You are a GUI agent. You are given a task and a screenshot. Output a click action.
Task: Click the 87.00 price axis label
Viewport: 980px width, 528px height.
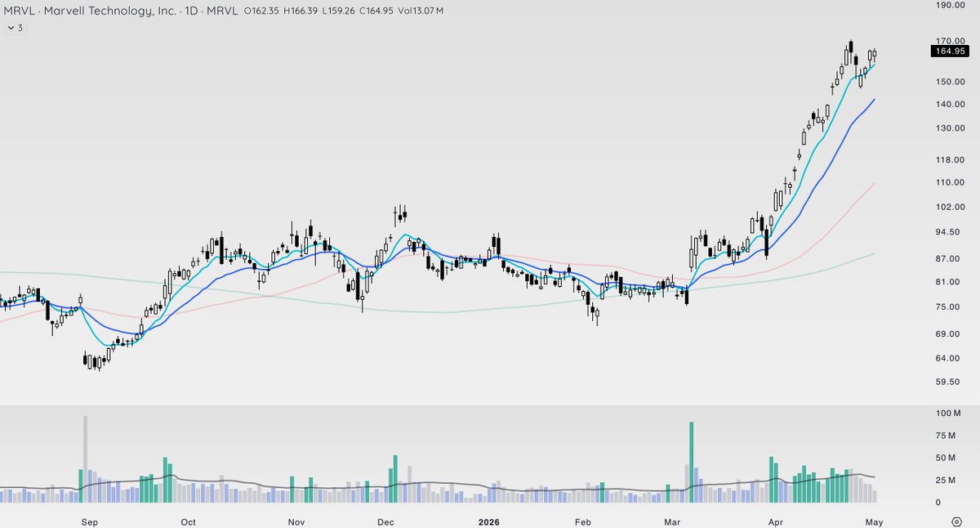tap(948, 259)
